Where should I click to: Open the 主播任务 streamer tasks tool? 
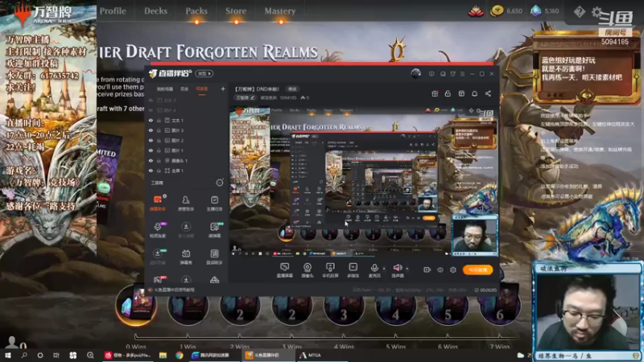214,204
